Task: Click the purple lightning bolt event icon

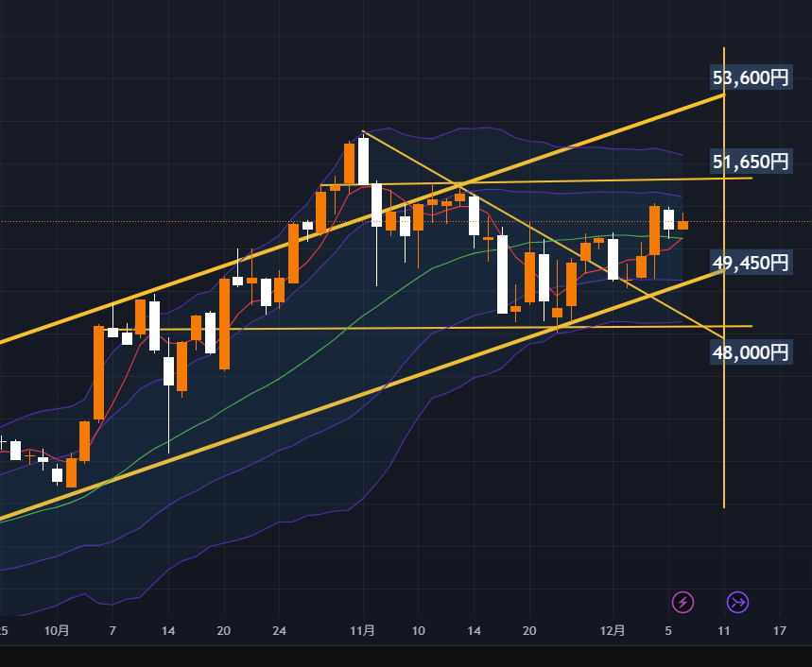Action: (x=682, y=603)
